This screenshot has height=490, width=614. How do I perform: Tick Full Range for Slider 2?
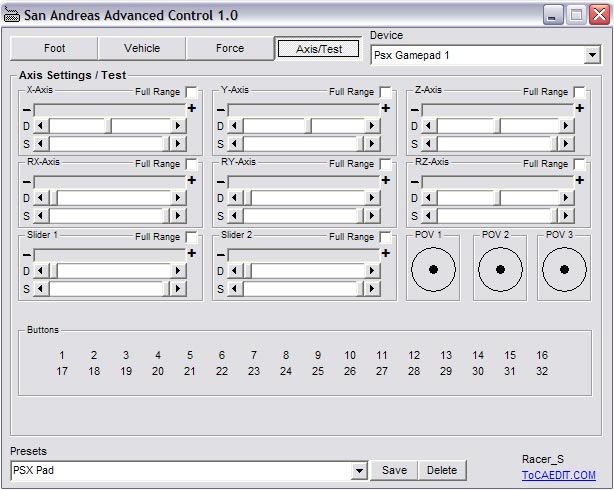click(x=386, y=237)
